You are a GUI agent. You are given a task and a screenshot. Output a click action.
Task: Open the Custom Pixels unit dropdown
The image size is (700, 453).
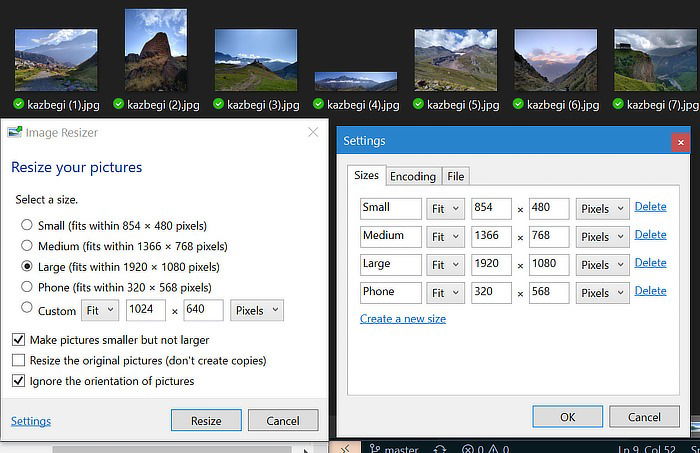coord(257,310)
